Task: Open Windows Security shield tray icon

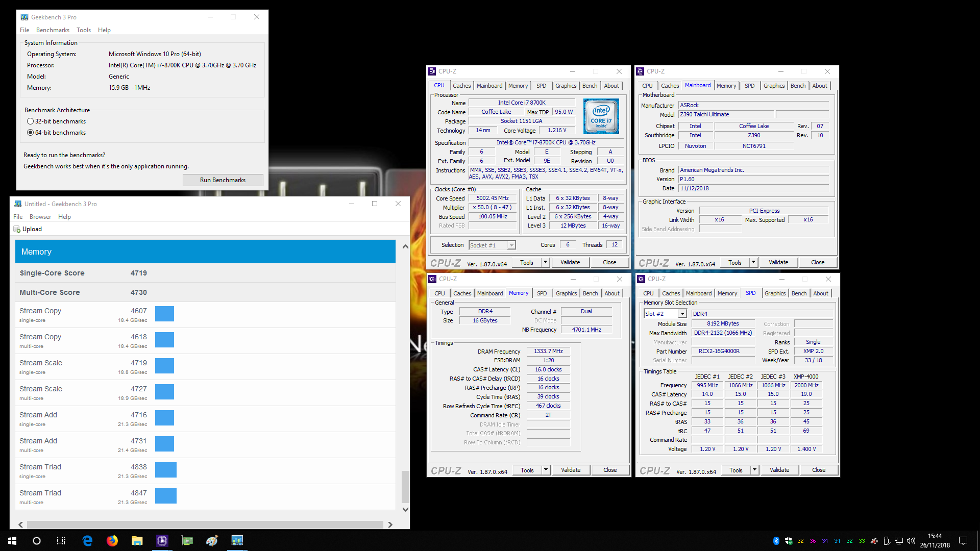Action: coord(788,541)
